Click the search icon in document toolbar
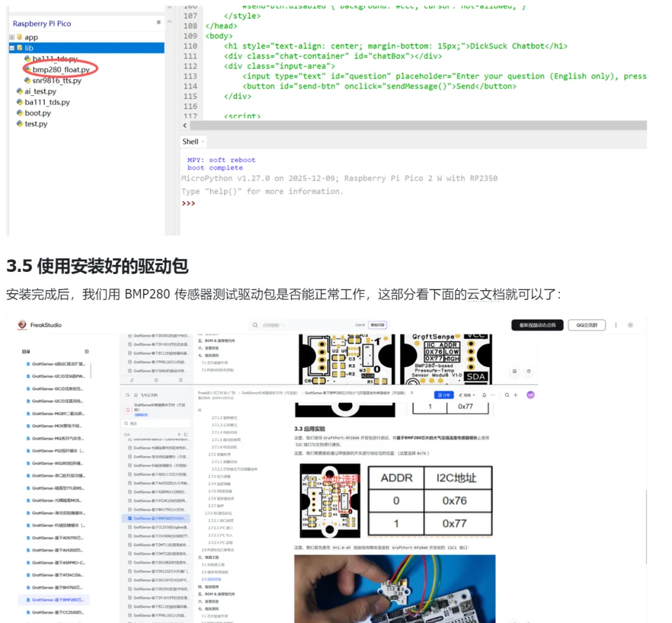The height and width of the screenshot is (623, 672). pyautogui.click(x=507, y=395)
